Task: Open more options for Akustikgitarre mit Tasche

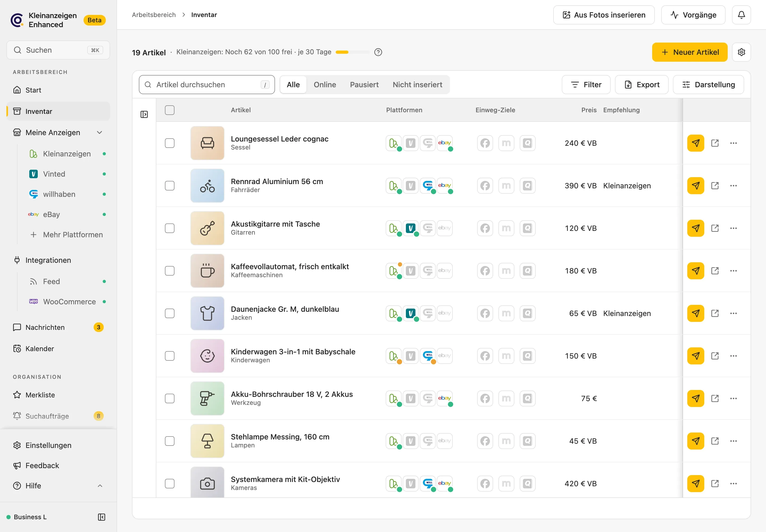Action: point(733,228)
